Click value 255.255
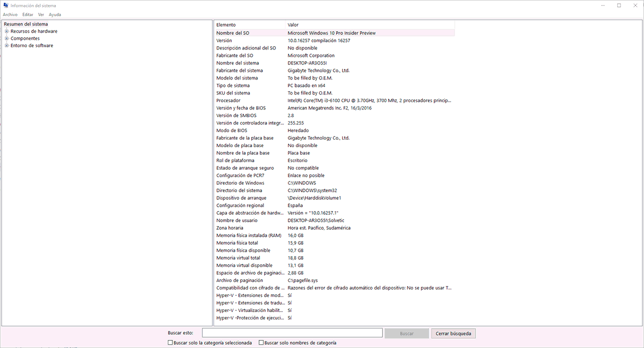The image size is (644, 348). click(x=296, y=123)
